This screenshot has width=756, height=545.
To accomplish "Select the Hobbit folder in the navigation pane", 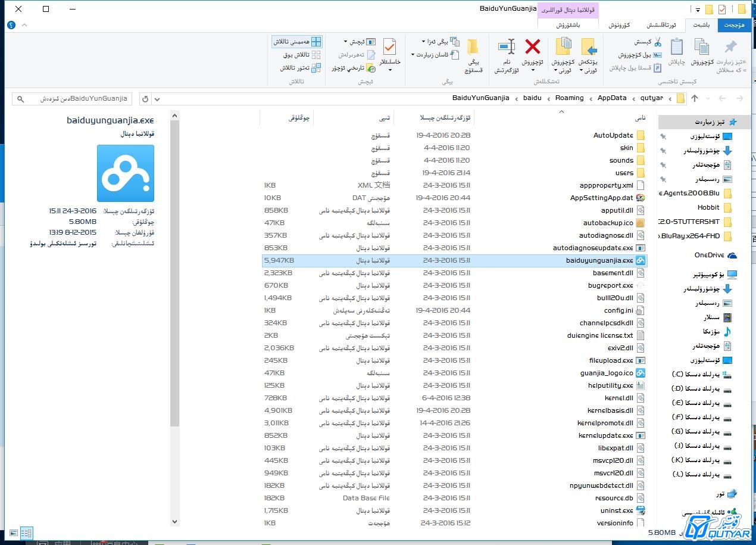I will click(x=714, y=208).
